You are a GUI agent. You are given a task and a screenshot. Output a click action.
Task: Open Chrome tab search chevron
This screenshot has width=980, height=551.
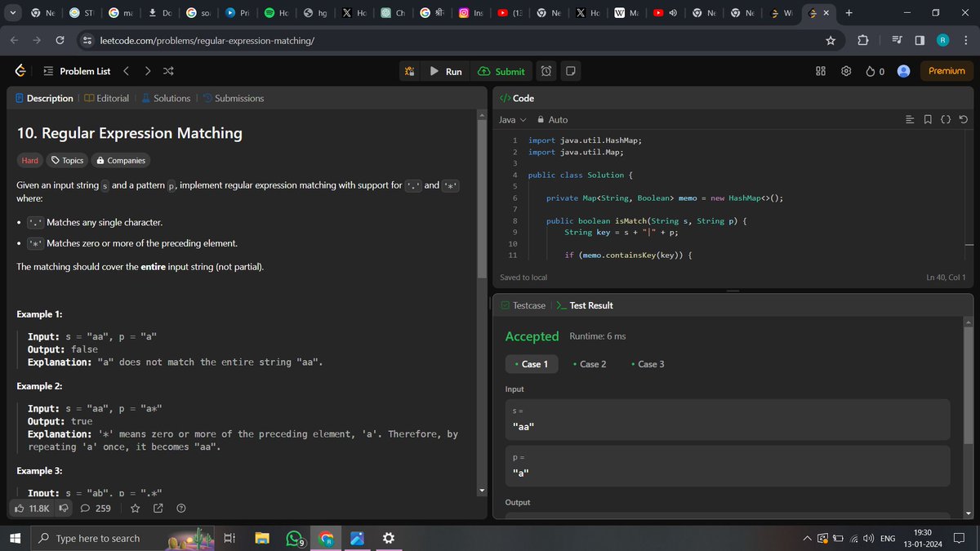[x=12, y=13]
